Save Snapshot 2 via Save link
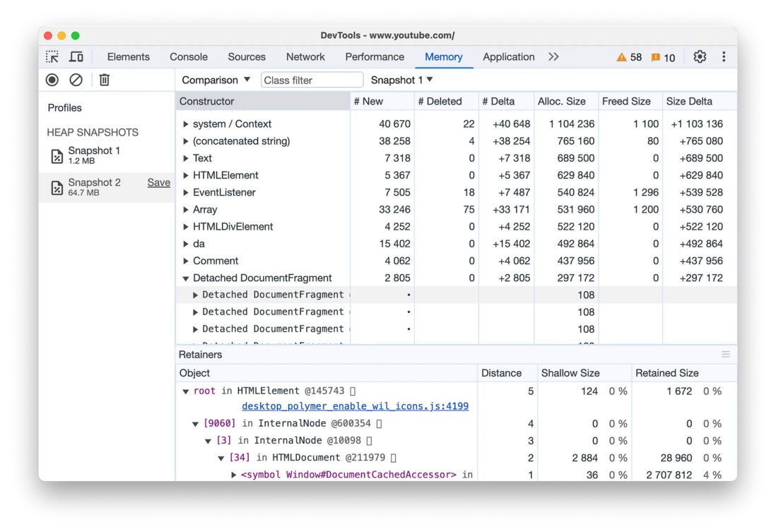 [158, 182]
